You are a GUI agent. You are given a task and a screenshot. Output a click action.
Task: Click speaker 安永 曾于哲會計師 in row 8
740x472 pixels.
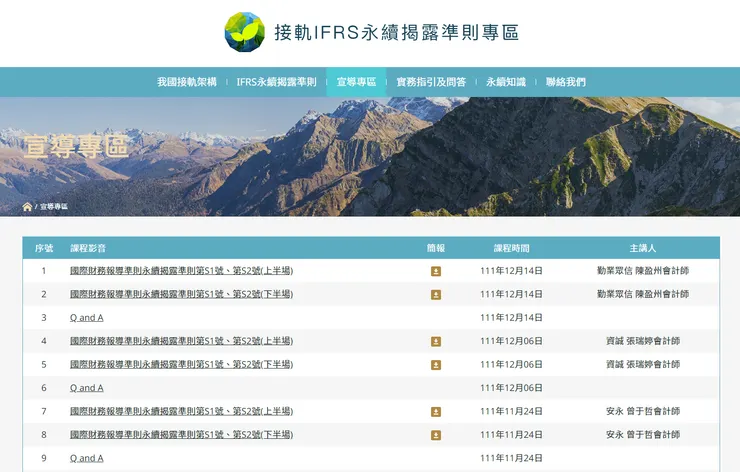pyautogui.click(x=643, y=434)
